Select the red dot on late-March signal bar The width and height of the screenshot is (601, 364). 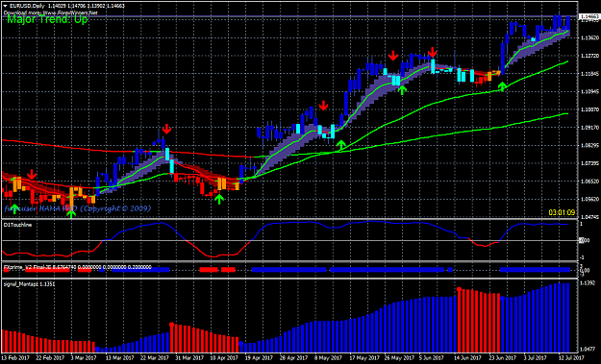coord(172,325)
